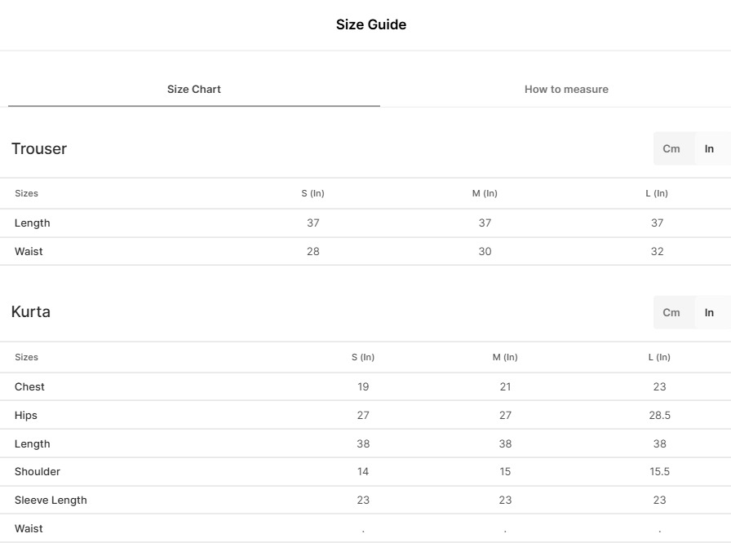Click the Size Guide title
The height and width of the screenshot is (560, 731).
[371, 24]
